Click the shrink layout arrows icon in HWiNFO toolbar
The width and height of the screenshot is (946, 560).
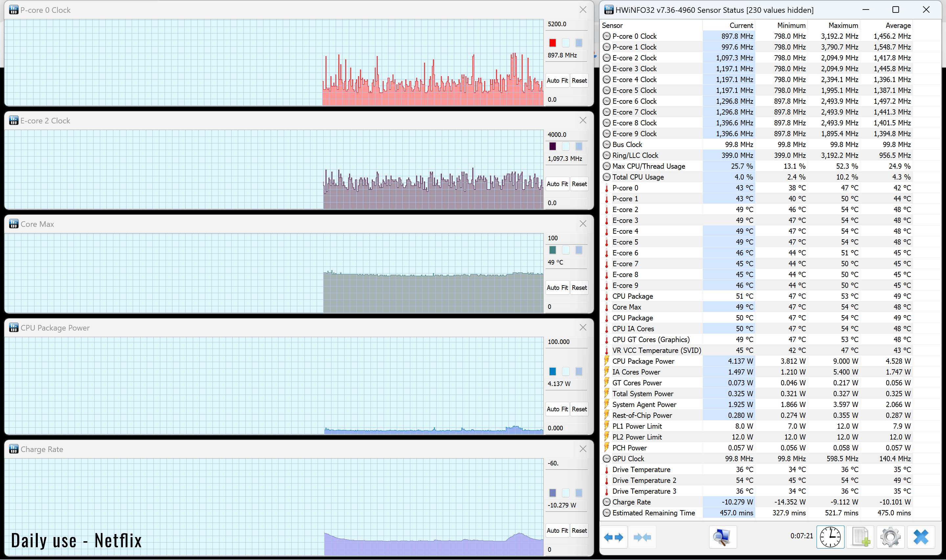click(642, 537)
